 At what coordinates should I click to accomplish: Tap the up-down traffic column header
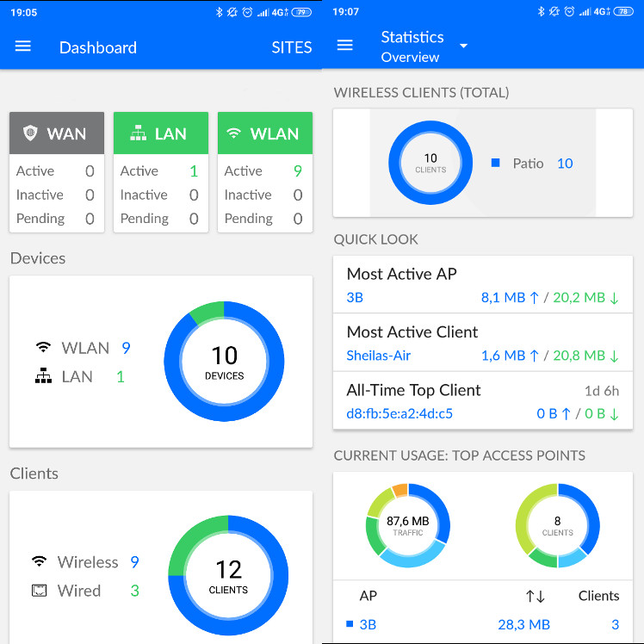535,596
